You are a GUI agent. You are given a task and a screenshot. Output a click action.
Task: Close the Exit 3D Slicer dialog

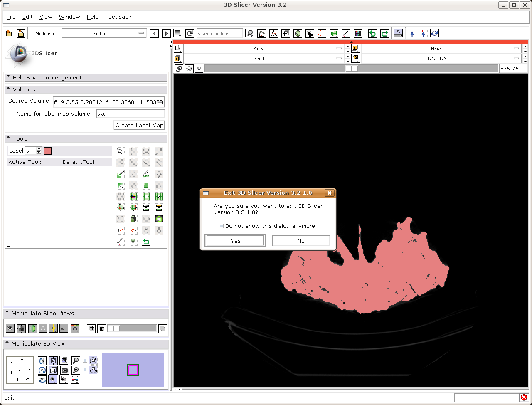click(x=330, y=193)
